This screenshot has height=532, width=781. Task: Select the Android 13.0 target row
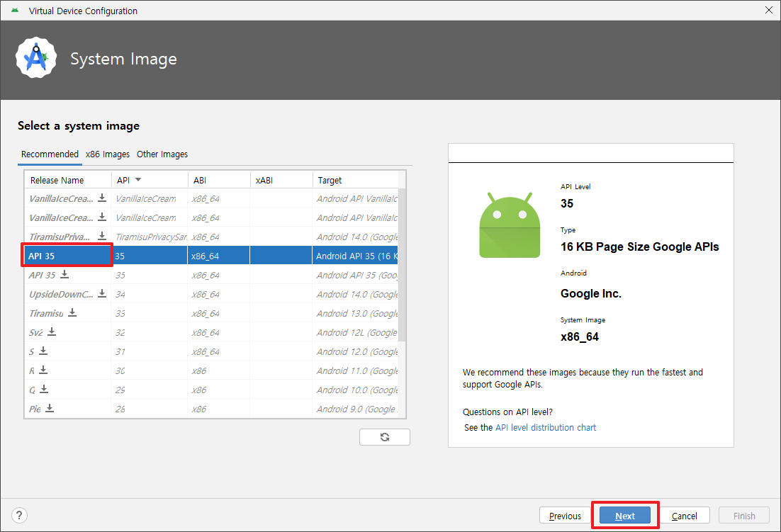click(211, 313)
